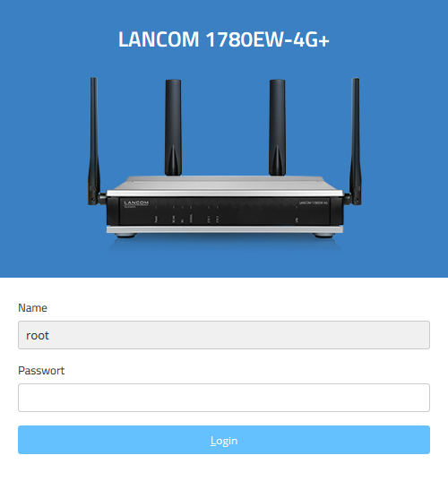Click the router's right rubber foot
The width and height of the screenshot is (448, 481).
tap(323, 236)
